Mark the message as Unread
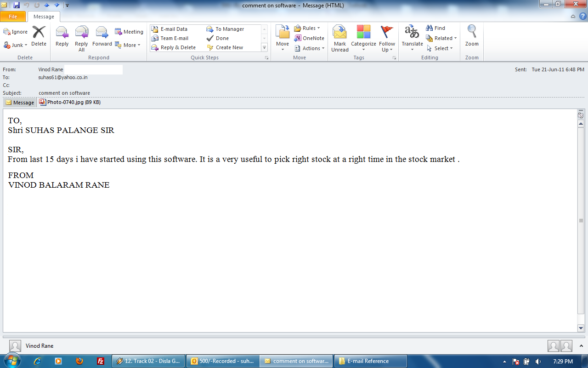The image size is (588, 368). [x=340, y=39]
